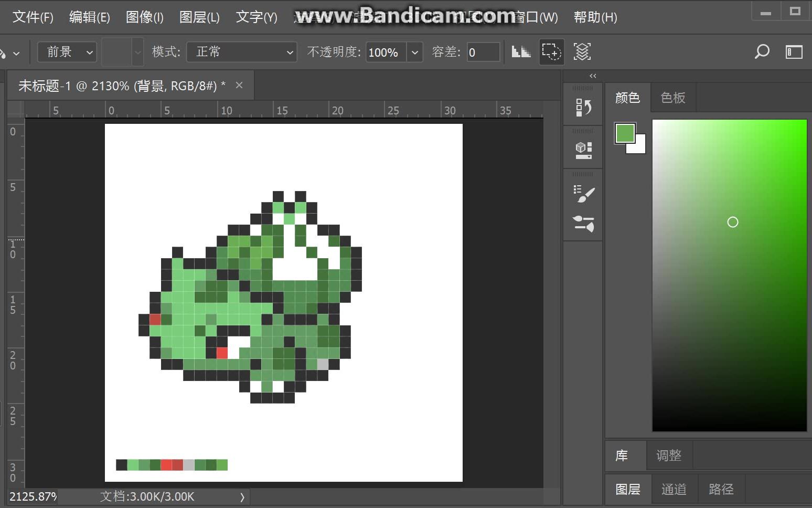
Task: Open the status bar info arrow
Action: pos(242,496)
